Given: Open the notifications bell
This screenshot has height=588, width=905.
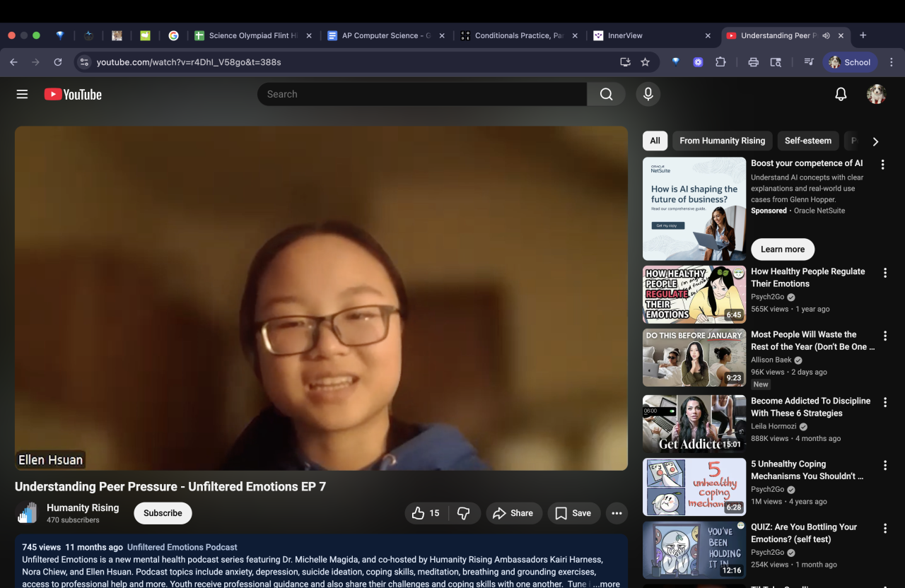Looking at the screenshot, I should (841, 94).
